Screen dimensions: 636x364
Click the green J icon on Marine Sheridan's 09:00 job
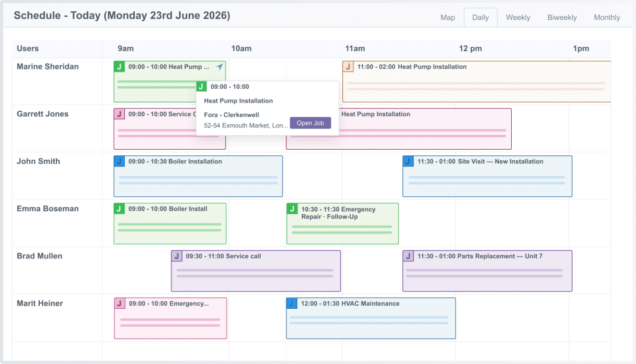(x=119, y=66)
